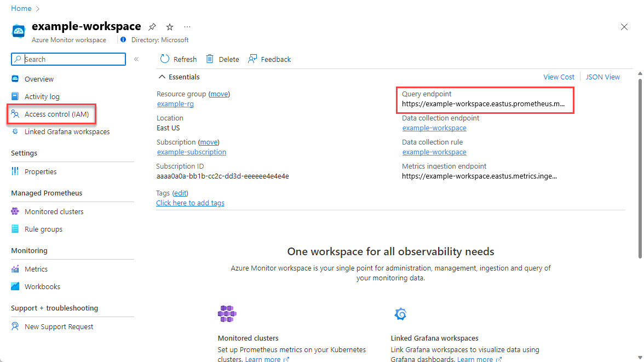This screenshot has height=362, width=644.
Task: Collapse the Essentials section
Action: pyautogui.click(x=162, y=77)
